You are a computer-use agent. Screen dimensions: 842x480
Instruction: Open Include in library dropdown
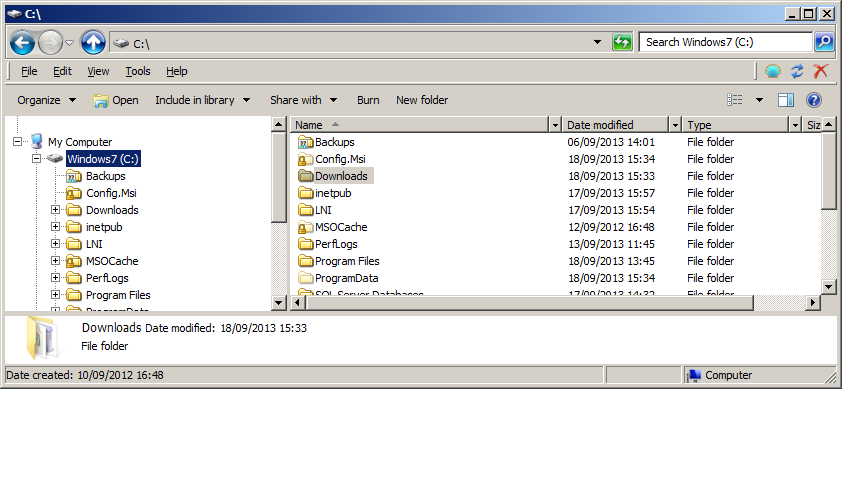pos(202,100)
